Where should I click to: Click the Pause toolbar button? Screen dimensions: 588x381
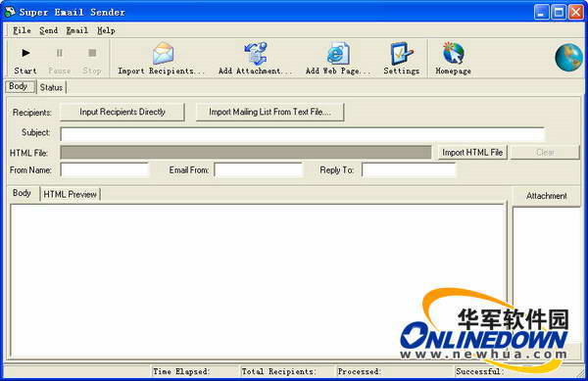click(60, 60)
